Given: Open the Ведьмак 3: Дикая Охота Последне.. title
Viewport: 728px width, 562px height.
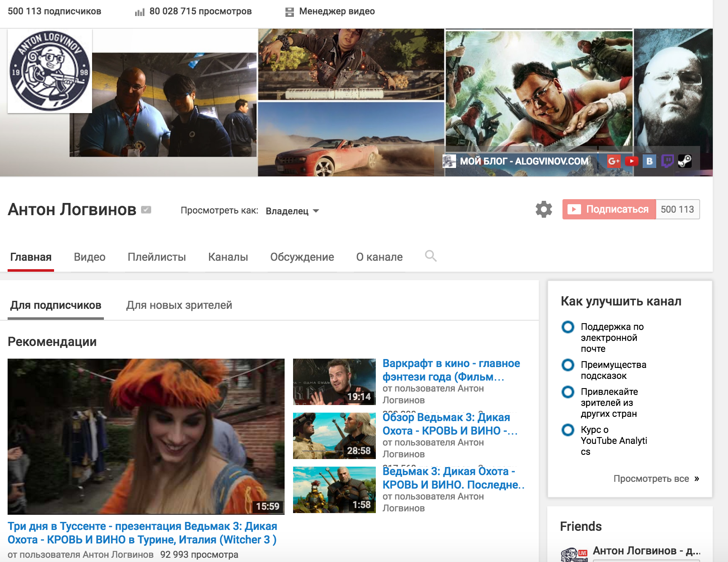Looking at the screenshot, I should 453,478.
